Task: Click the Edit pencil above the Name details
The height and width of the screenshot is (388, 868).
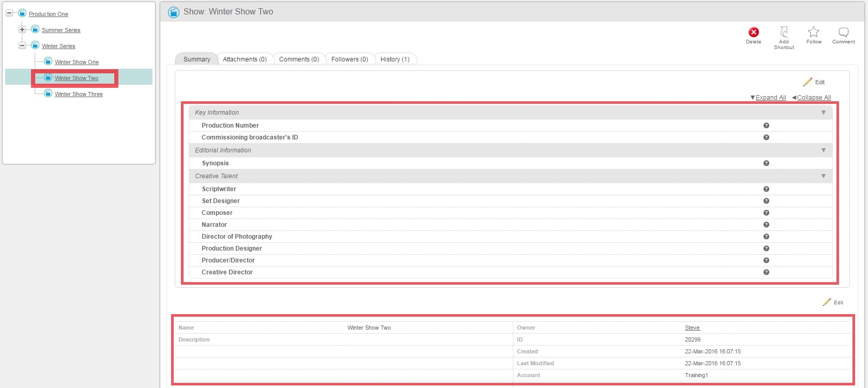Action: [x=827, y=302]
